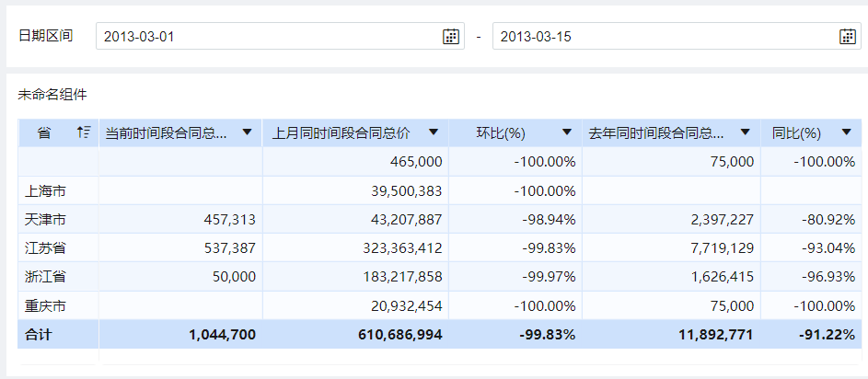Viewport: 868px width, 379px height.
Task: Click the end date field 2013-03-15
Action: [663, 37]
